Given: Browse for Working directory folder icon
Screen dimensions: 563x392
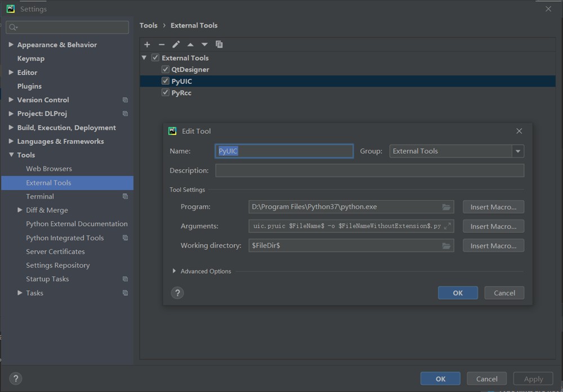Looking at the screenshot, I should 446,246.
